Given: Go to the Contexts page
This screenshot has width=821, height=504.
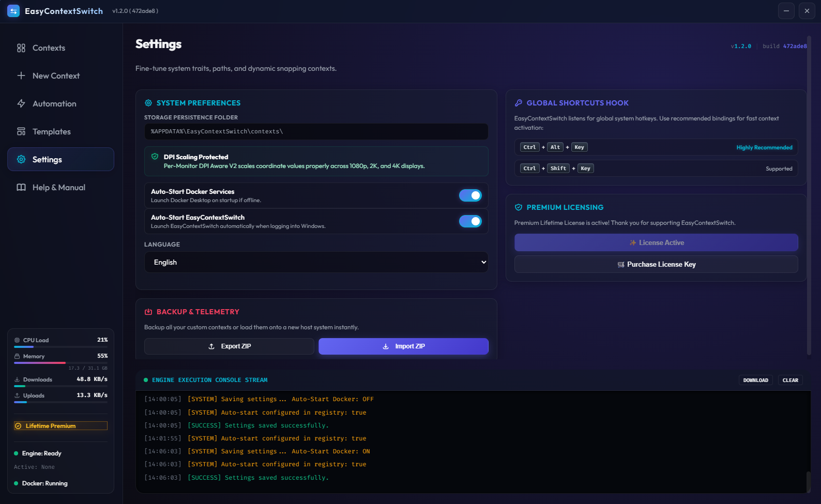Looking at the screenshot, I should (60, 48).
